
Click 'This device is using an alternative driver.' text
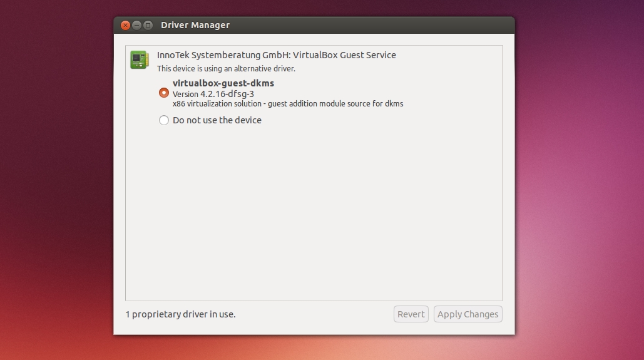pyautogui.click(x=226, y=69)
